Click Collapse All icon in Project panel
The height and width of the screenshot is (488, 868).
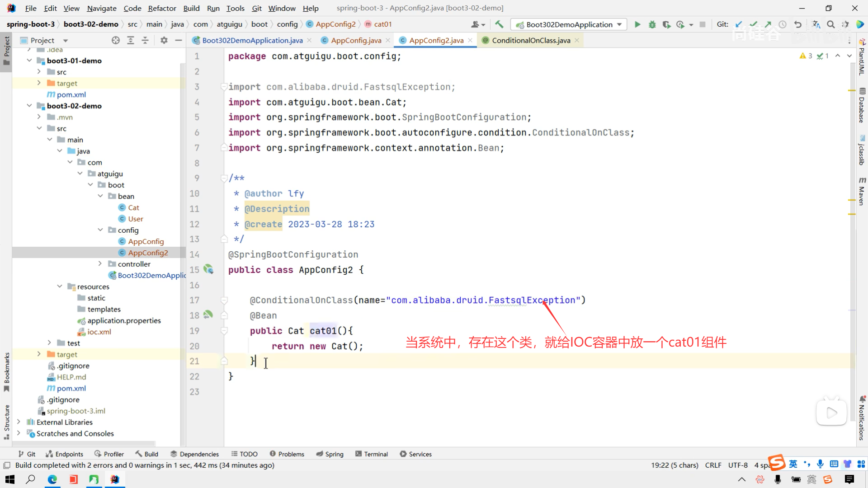(145, 40)
